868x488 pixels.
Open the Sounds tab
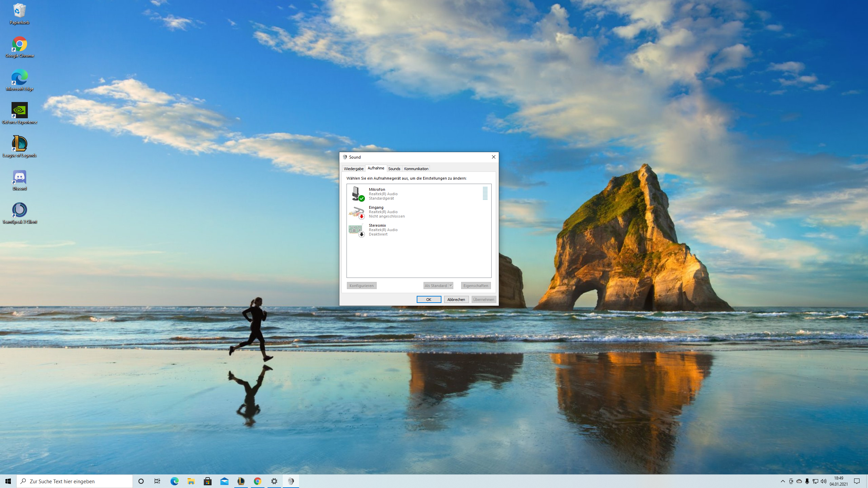pos(394,169)
